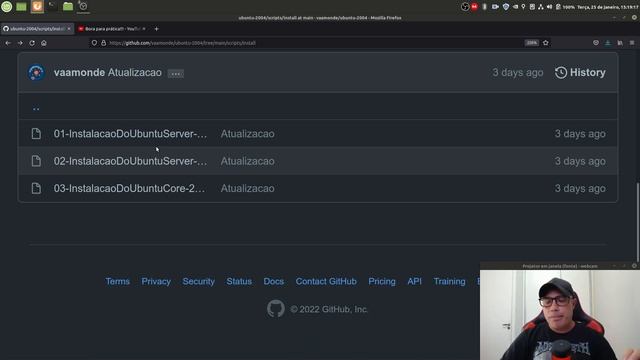Reset the zoom level badge in address bar

pyautogui.click(x=531, y=43)
